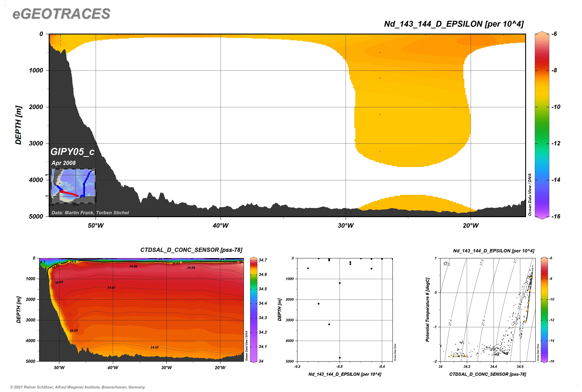Click the 34.69 contour label in salinity section
582x392 pixels.
pyautogui.click(x=191, y=268)
